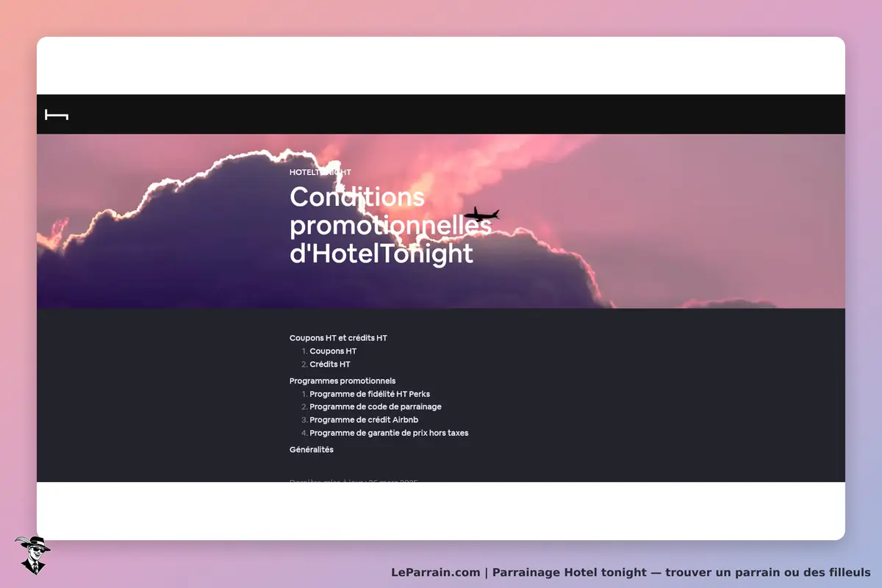The width and height of the screenshot is (882, 588).
Task: Click the LeParrain mascot icon with hat
Action: [32, 555]
